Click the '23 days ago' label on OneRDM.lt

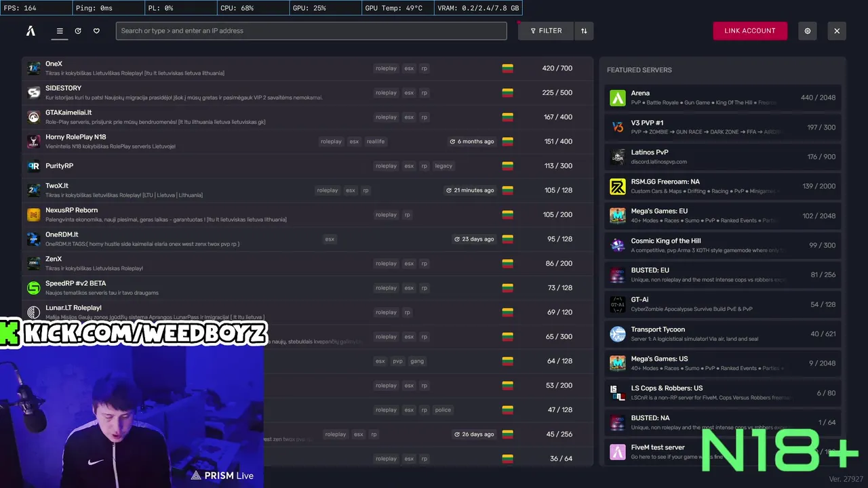(x=474, y=239)
